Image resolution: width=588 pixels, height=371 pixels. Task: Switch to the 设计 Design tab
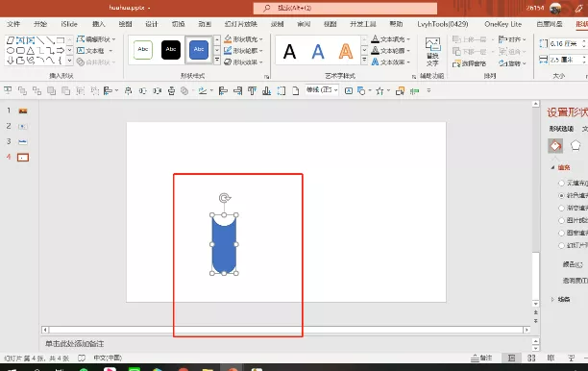[152, 24]
